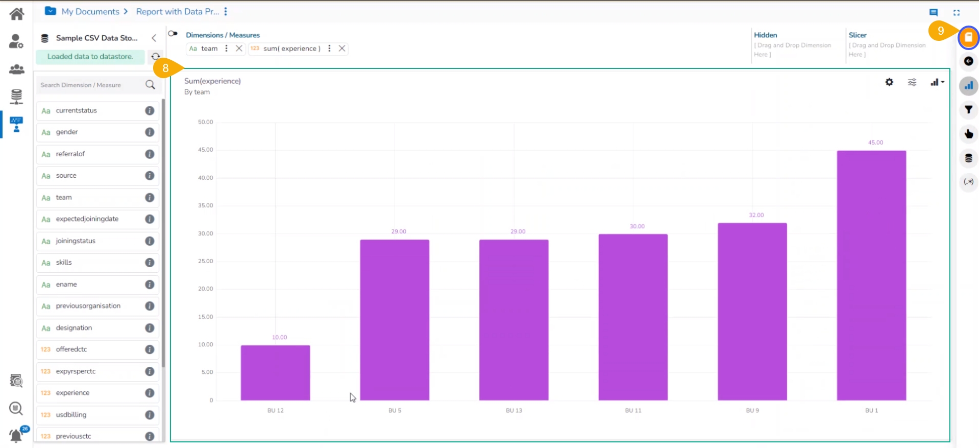
Task: Open chart properties sliders icon
Action: pos(912,82)
